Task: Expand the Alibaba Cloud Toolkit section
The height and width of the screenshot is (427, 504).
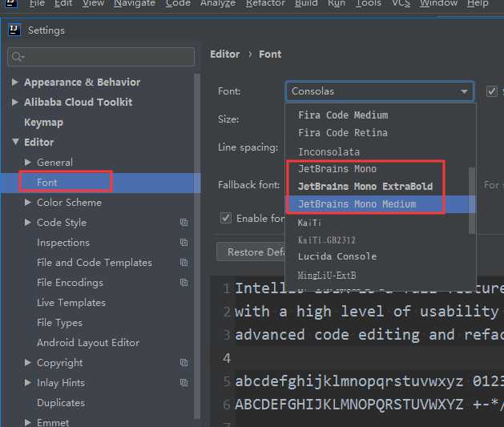Action: 15,103
